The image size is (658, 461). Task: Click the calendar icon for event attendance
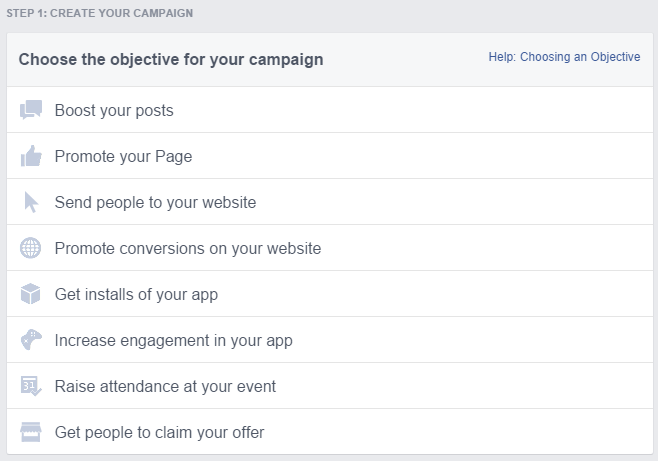31,386
